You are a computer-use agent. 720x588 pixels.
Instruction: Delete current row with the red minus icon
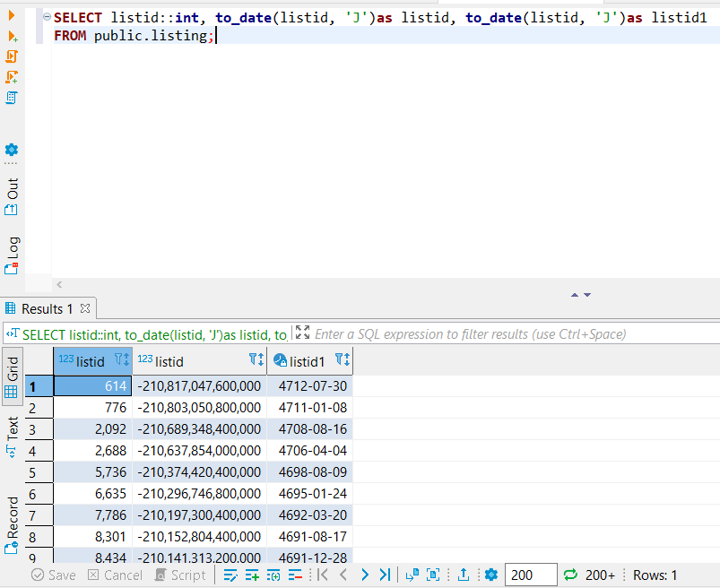296,575
